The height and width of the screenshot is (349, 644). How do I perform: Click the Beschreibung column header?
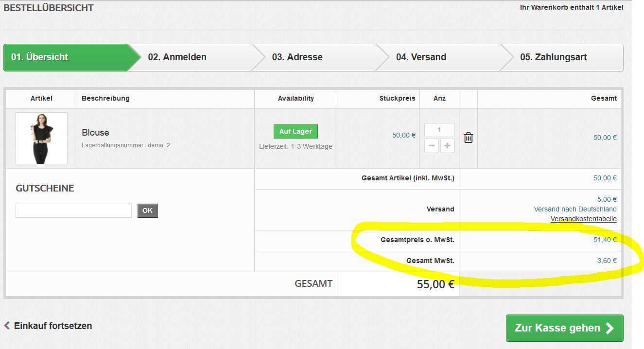click(105, 98)
